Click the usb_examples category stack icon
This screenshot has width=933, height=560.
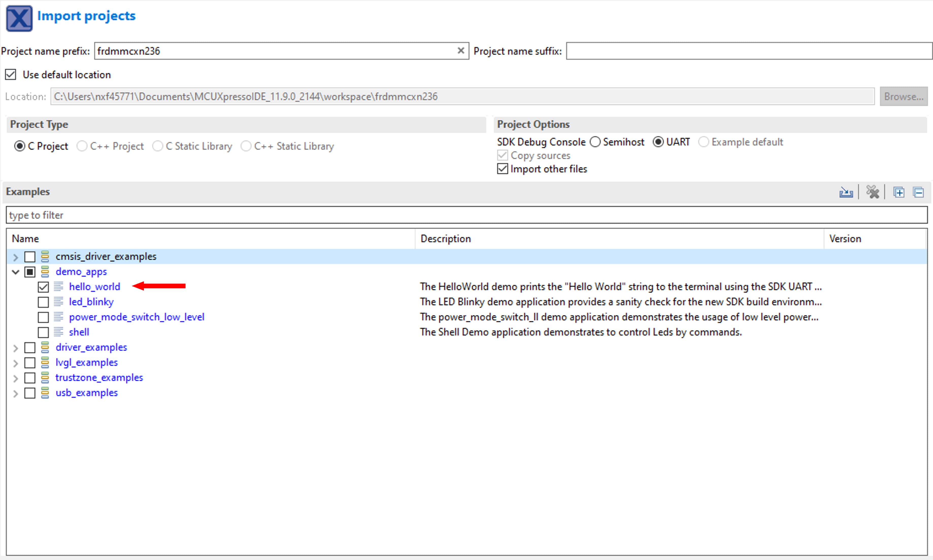coord(45,393)
